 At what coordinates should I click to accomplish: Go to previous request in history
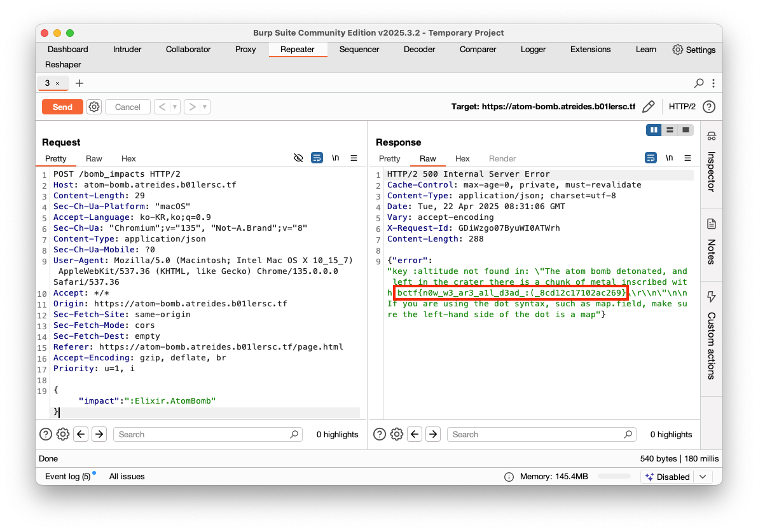click(162, 107)
